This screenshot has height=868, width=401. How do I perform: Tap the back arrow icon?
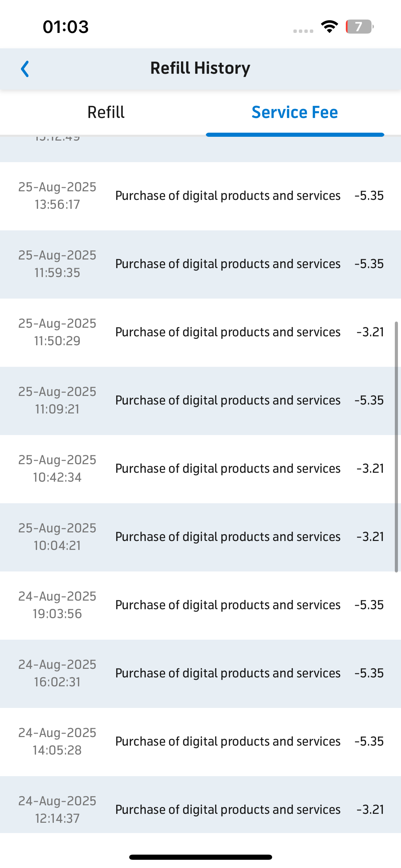pyautogui.click(x=25, y=69)
